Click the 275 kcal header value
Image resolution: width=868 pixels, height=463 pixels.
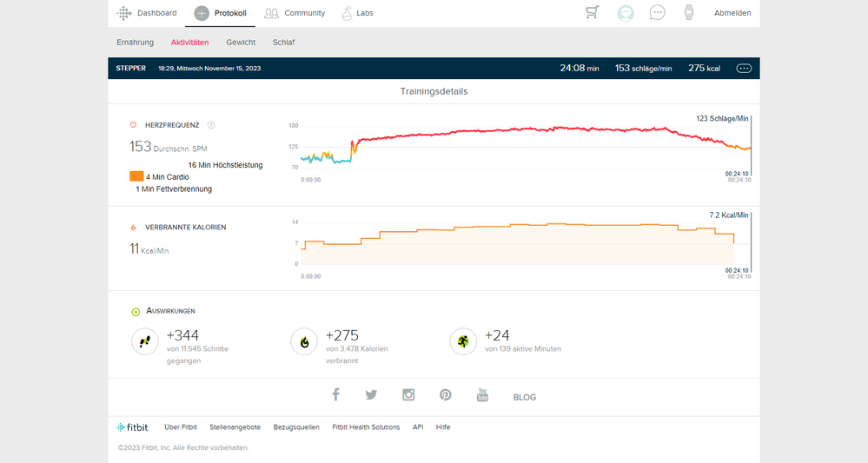click(x=704, y=68)
